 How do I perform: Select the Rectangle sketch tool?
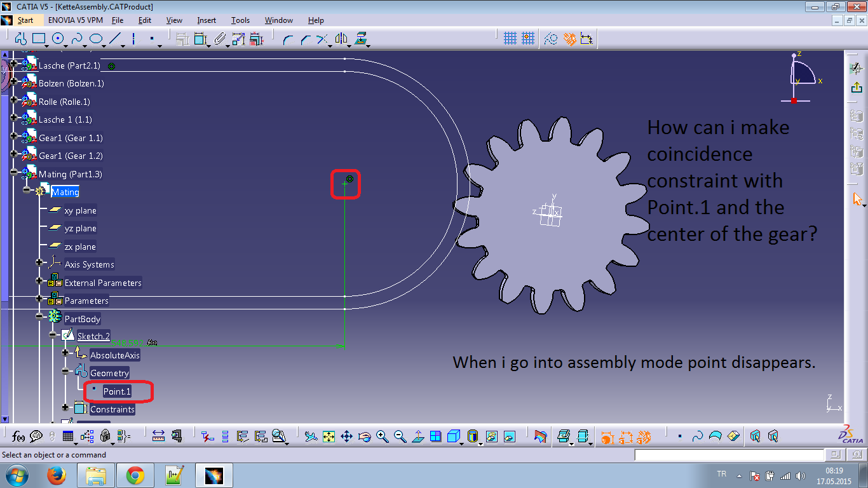pos(39,39)
